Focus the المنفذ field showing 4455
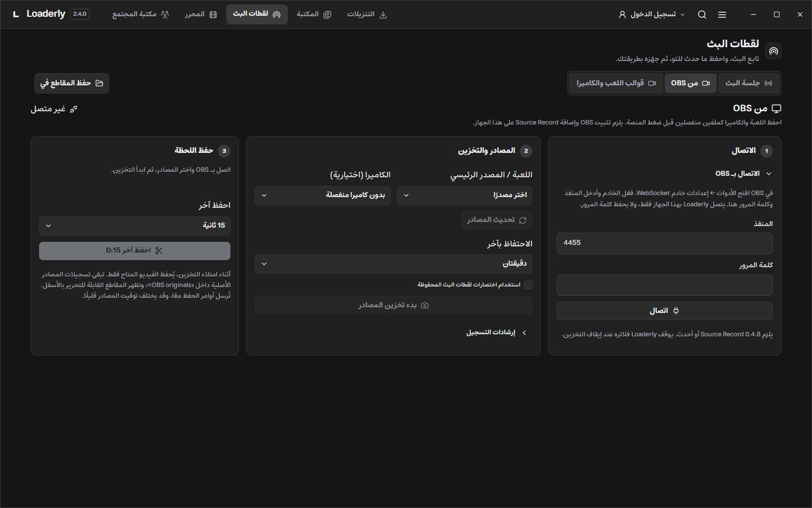 (x=665, y=243)
